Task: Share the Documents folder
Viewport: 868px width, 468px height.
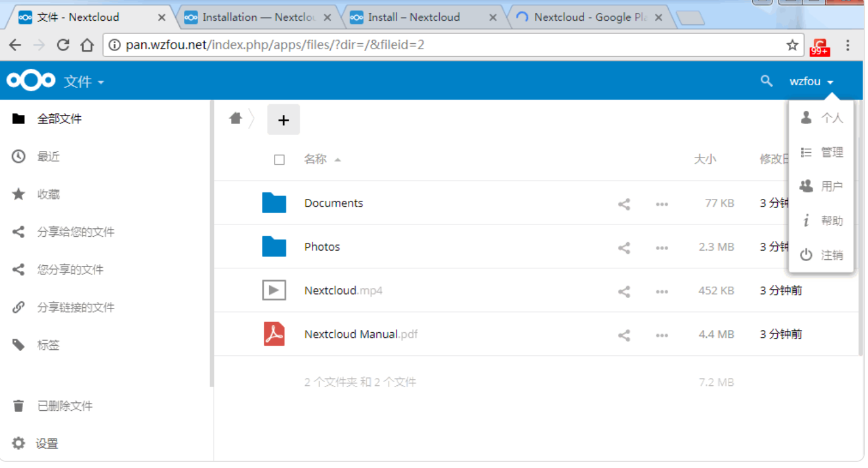Action: (624, 204)
